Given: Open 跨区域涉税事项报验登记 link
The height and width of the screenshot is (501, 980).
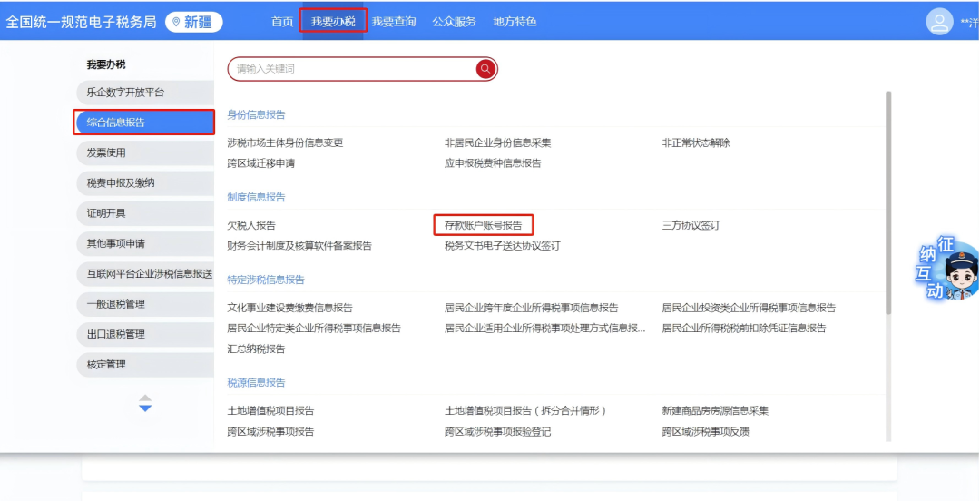Looking at the screenshot, I should pyautogui.click(x=497, y=432).
